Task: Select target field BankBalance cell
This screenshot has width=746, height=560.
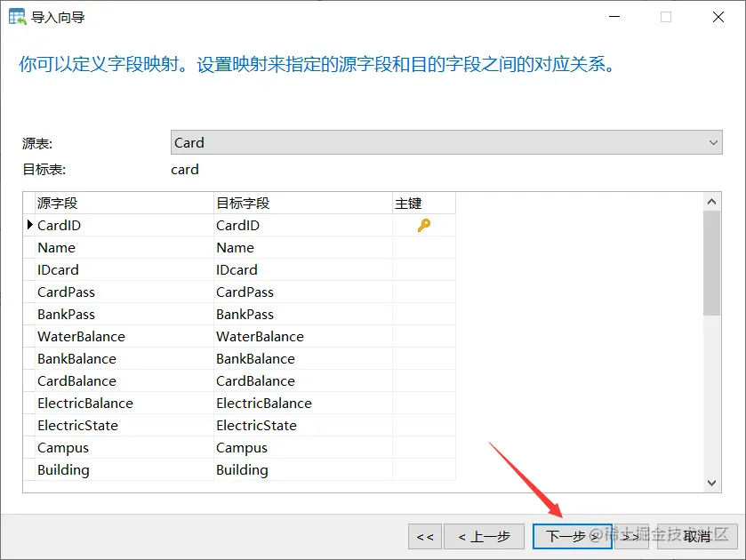Action: (x=303, y=359)
